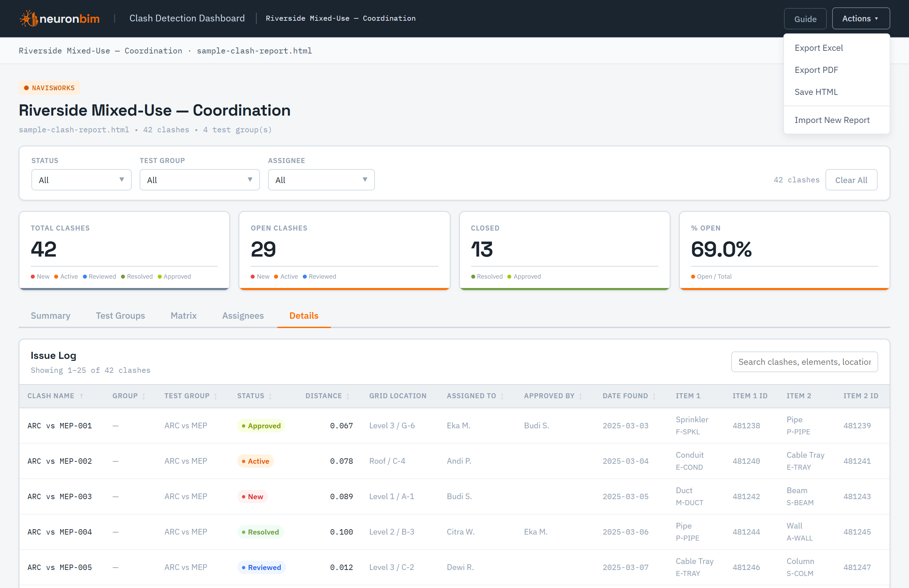Viewport: 909px width, 588px height.
Task: Sort by Group column arrow icon
Action: [144, 396]
